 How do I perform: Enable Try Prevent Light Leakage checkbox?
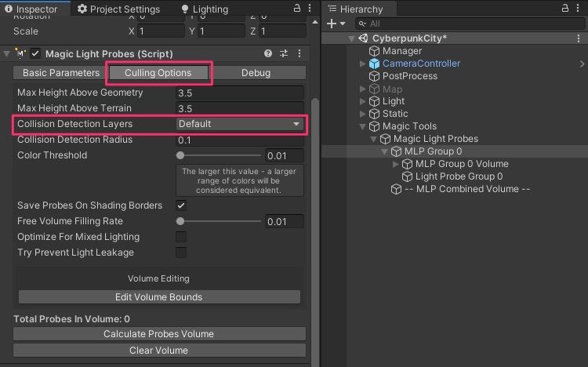(x=181, y=253)
